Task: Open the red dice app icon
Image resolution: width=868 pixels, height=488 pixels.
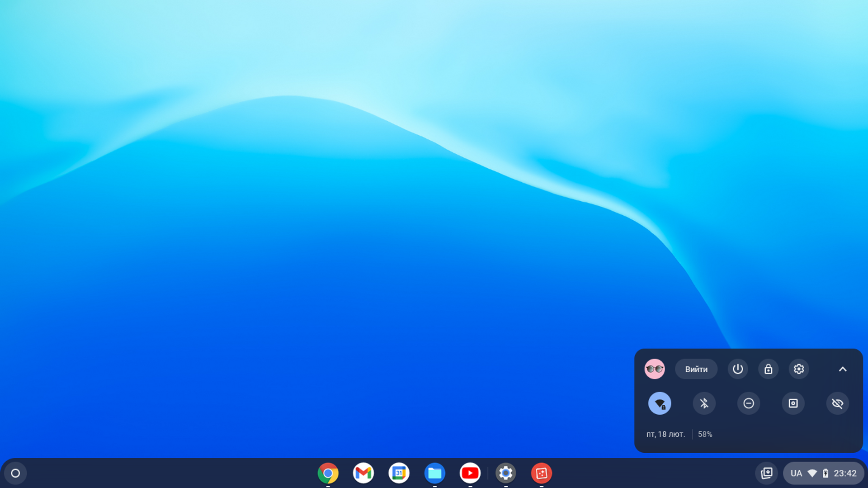Action: [541, 473]
